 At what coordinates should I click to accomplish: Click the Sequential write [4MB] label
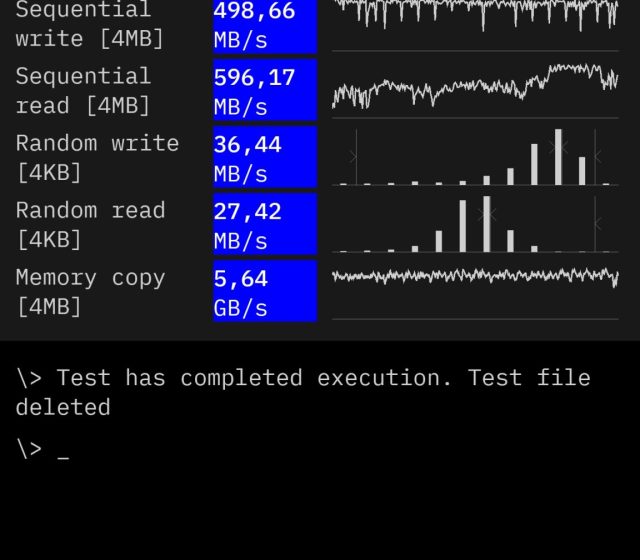pos(89,26)
